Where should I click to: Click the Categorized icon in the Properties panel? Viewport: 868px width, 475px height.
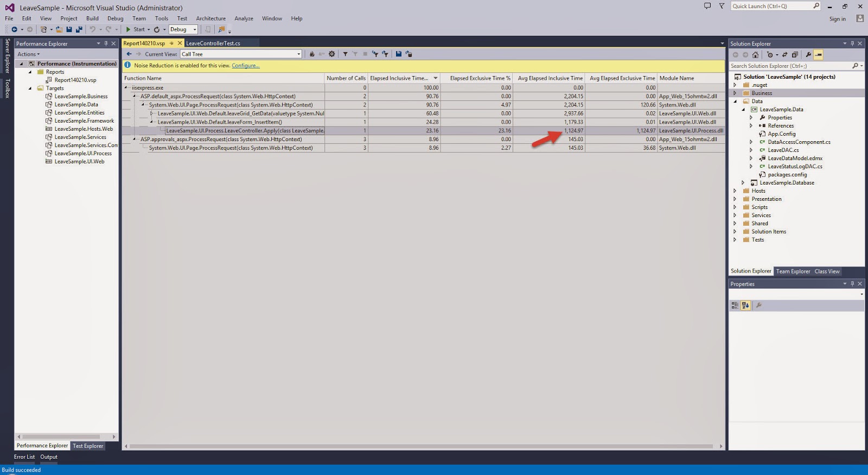[x=735, y=306]
